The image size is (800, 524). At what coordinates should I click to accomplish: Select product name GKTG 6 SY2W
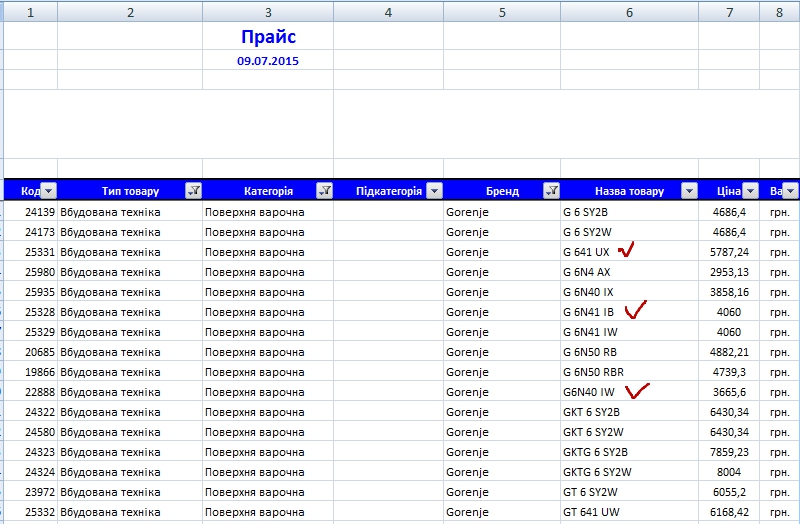point(629,471)
